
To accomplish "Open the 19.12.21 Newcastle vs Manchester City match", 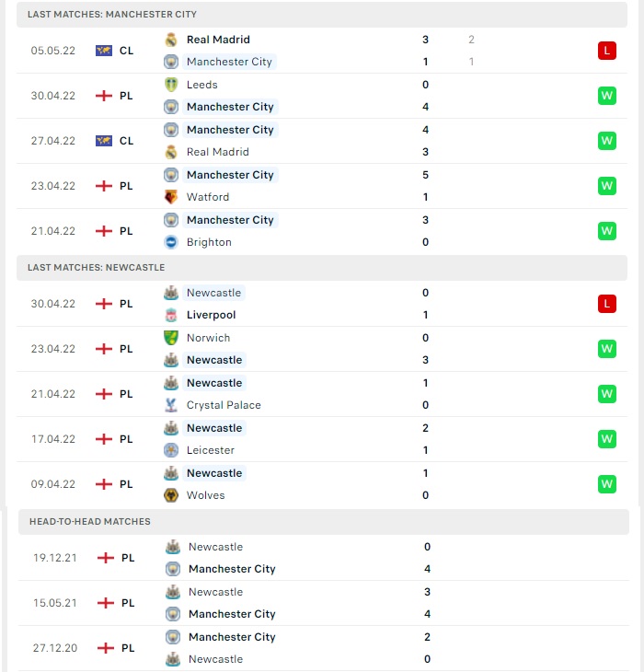I will (x=324, y=558).
